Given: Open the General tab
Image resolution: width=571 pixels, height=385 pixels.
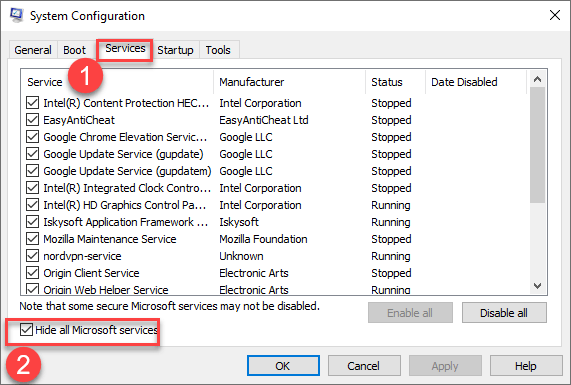Looking at the screenshot, I should pyautogui.click(x=33, y=50).
